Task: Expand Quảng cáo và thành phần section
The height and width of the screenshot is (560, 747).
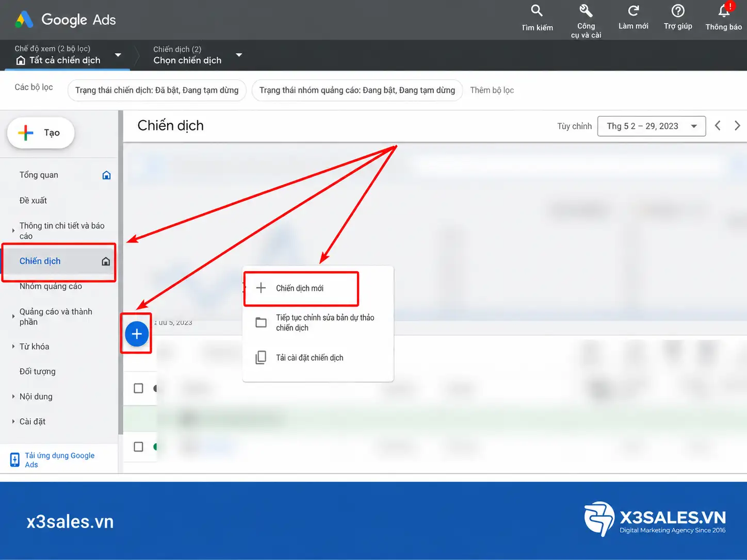Action: 13,317
